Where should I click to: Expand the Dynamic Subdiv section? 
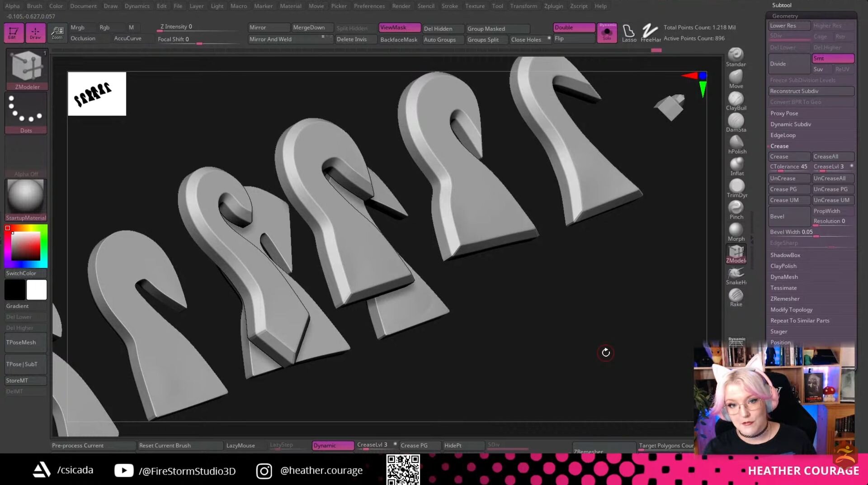(791, 124)
